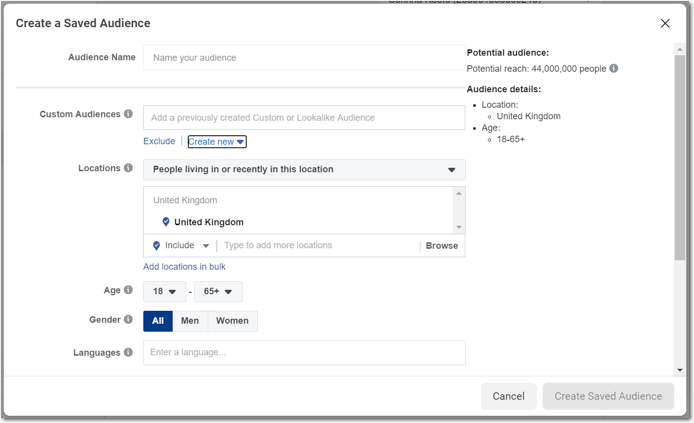Click the info icon beside Locations label
694x423 pixels.
[128, 168]
